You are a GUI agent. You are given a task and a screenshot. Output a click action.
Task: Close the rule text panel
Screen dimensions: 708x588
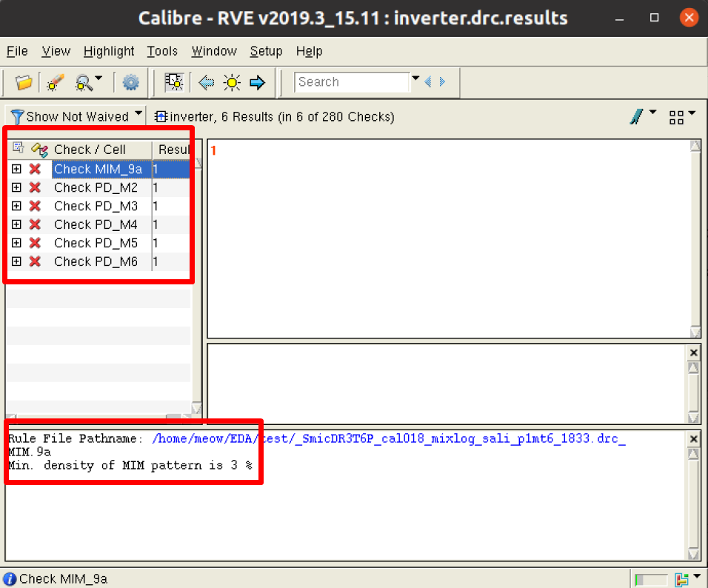tap(693, 438)
